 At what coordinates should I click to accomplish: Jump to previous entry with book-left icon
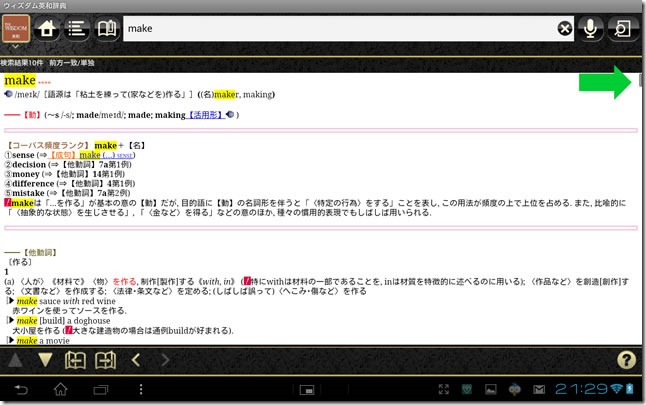(75, 360)
